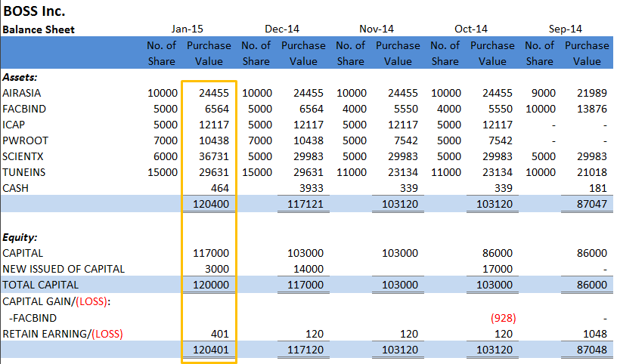Screen dimensions: 617x364
Task: Click Sep-14 cash value 181
Action: point(597,188)
